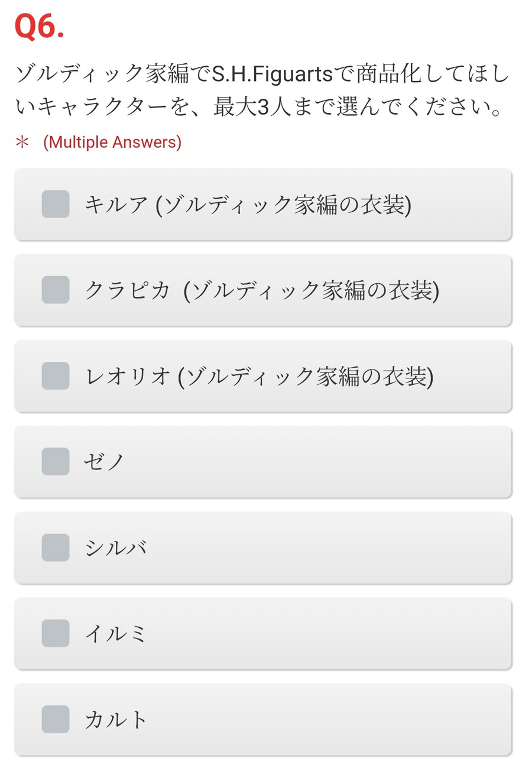Click the red required asterisk
Screen dimensions: 532x768
tap(22, 142)
